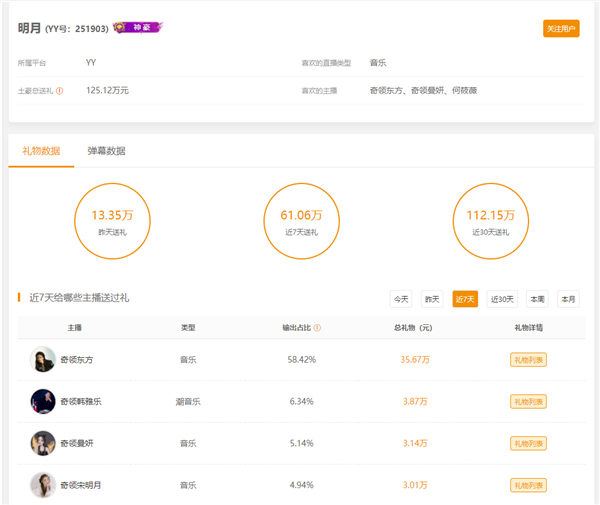600x505 pixels.
Task: Click the 112.15万 近30天送礼 circle
Action: (491, 221)
